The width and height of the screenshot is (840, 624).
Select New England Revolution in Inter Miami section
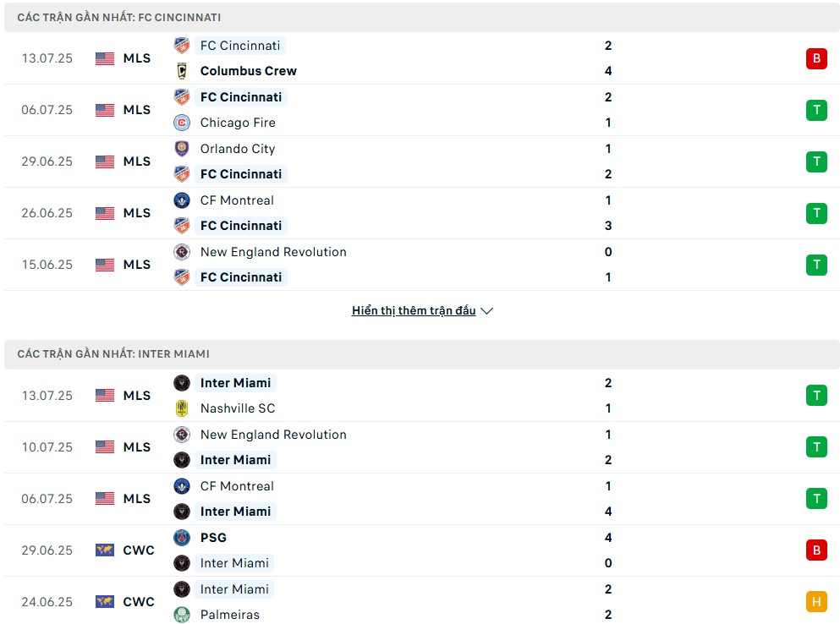click(x=273, y=435)
